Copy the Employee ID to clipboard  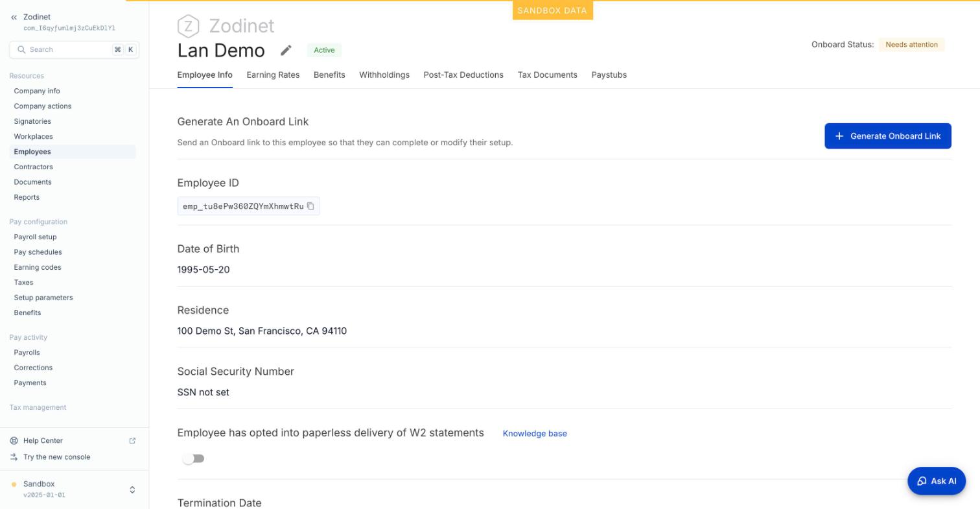click(310, 206)
